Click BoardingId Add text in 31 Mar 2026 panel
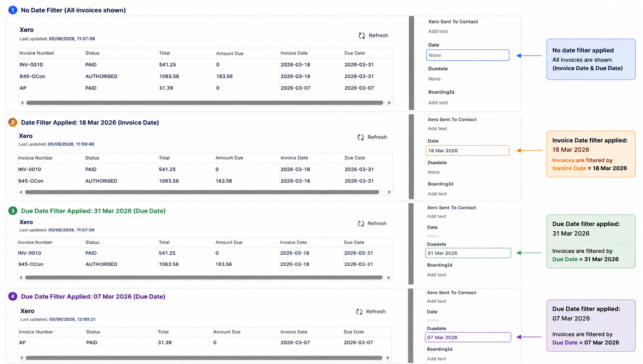The width and height of the screenshot is (643, 364). coord(437,275)
